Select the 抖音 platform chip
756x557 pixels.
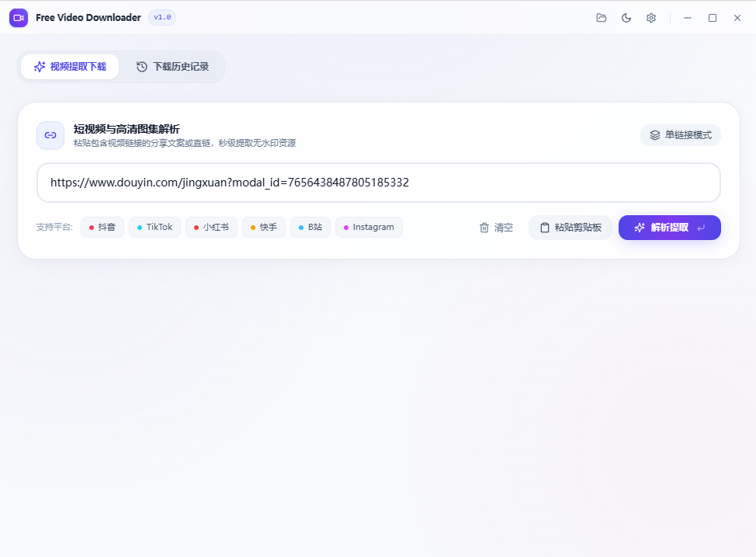click(102, 228)
